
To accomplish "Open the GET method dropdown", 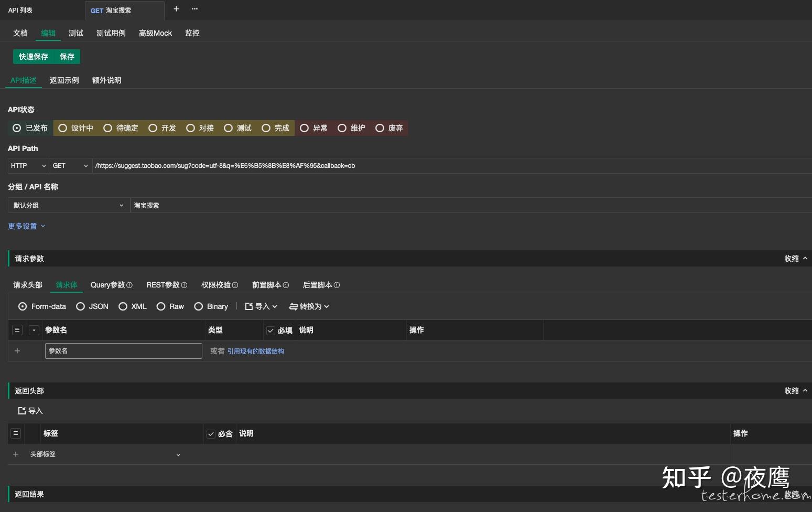I will pyautogui.click(x=71, y=166).
